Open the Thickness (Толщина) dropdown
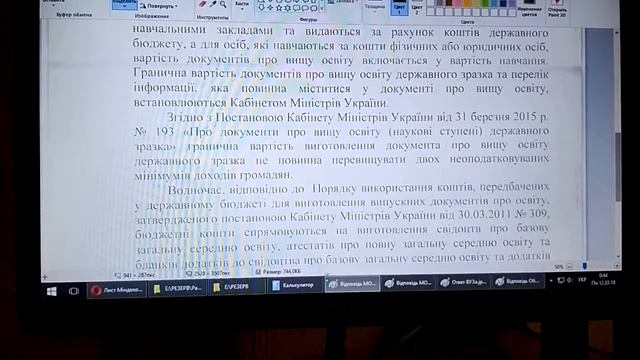The image size is (640, 360). click(x=375, y=8)
